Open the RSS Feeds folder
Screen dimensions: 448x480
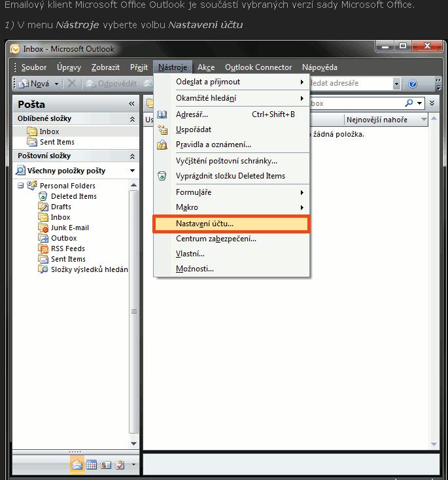tap(67, 249)
